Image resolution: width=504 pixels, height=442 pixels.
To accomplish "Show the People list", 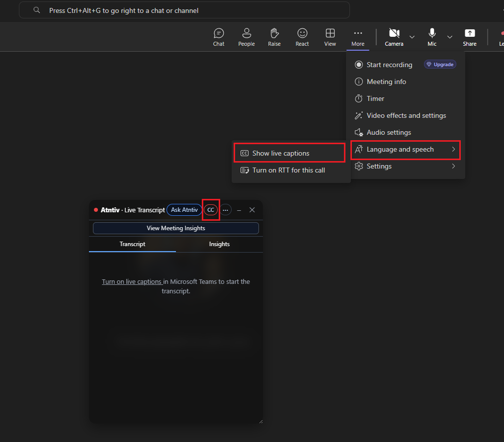I will coord(246,37).
